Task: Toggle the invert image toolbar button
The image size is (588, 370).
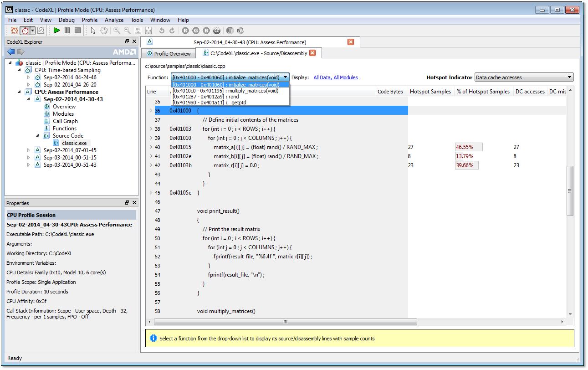Action: [x=230, y=31]
